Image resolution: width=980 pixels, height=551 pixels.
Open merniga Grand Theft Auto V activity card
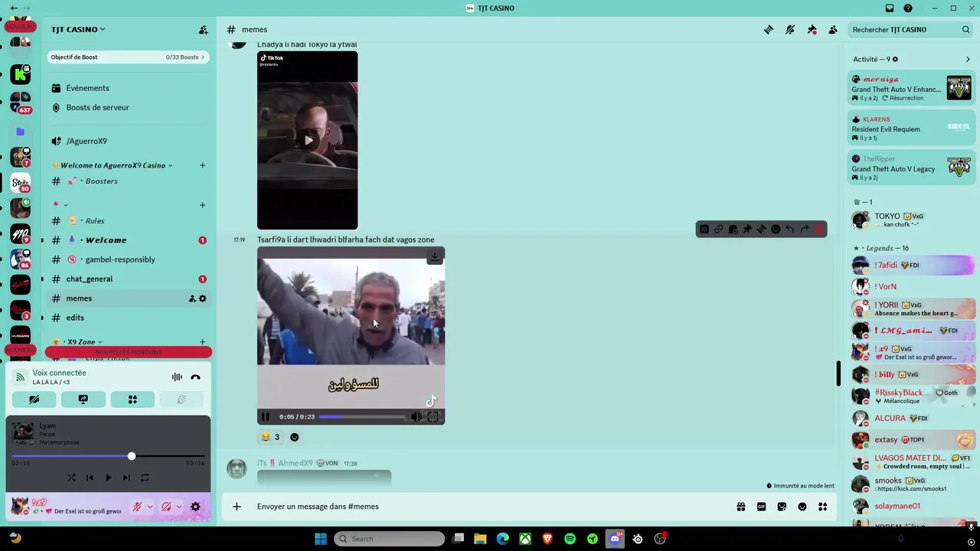click(911, 89)
